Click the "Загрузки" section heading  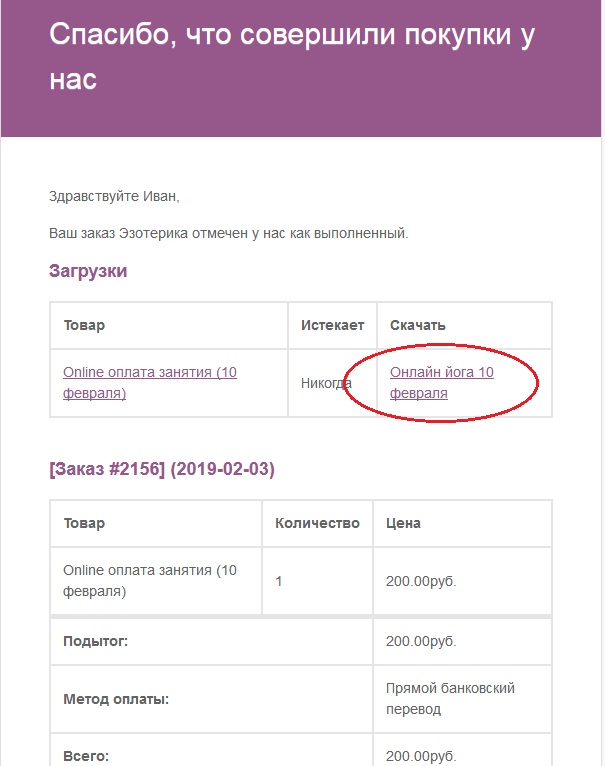[x=88, y=271]
